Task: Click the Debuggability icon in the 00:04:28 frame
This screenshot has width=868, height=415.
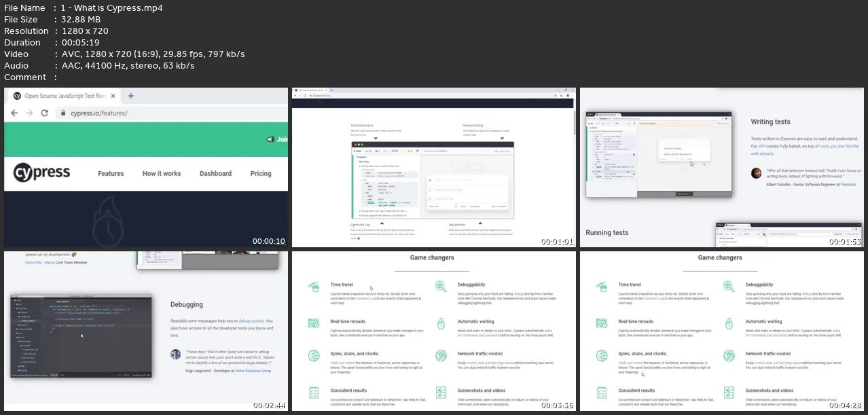Action: pyautogui.click(x=729, y=287)
